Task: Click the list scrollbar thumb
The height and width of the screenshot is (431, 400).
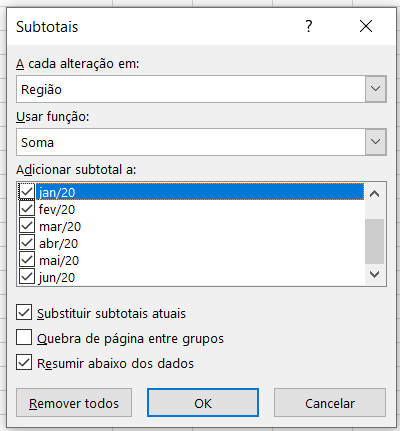Action: pos(375,241)
